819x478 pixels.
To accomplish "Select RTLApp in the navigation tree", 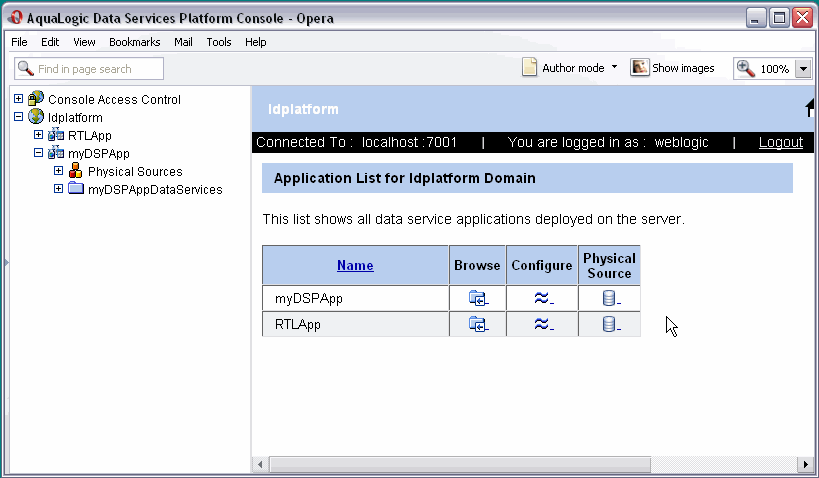I will (x=90, y=135).
